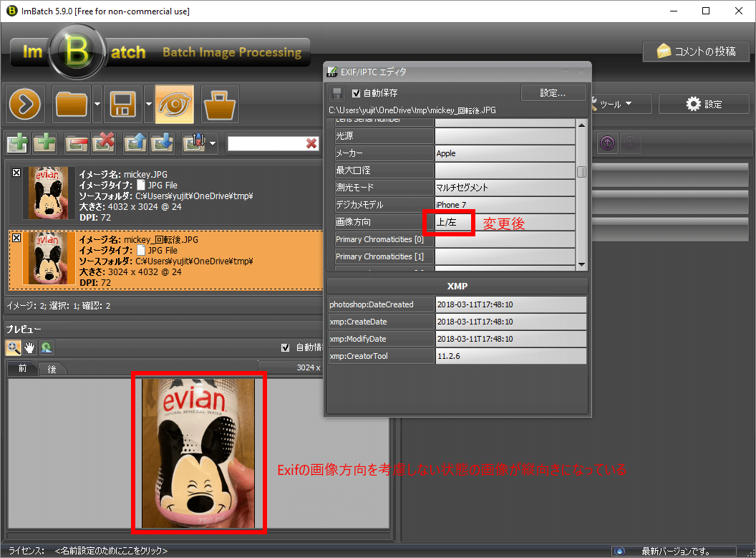Uncheck the mickey.JPG image checkbox

click(x=17, y=173)
